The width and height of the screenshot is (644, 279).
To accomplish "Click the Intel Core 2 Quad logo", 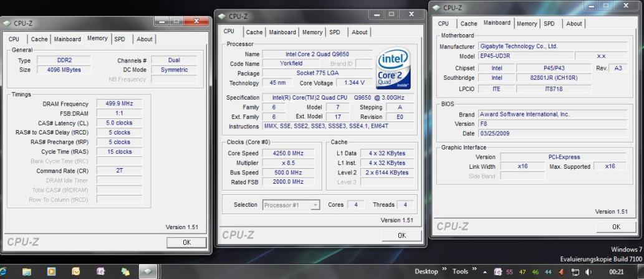I will tap(393, 69).
